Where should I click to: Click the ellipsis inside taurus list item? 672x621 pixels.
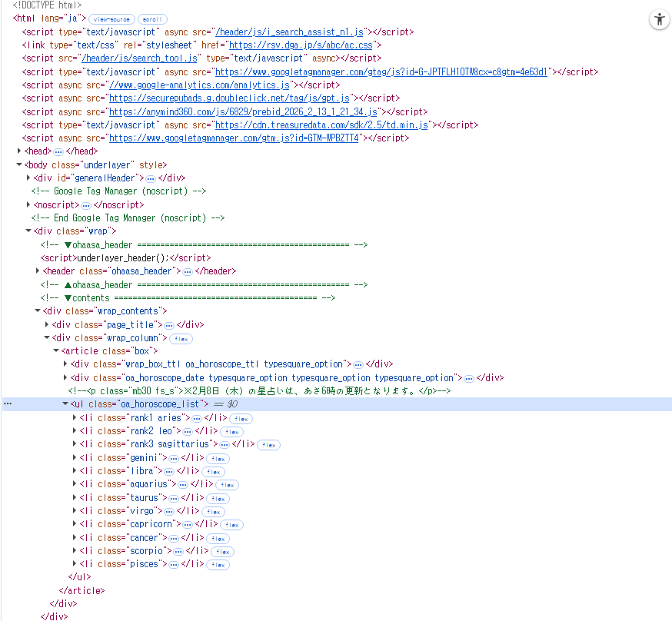coord(174,499)
